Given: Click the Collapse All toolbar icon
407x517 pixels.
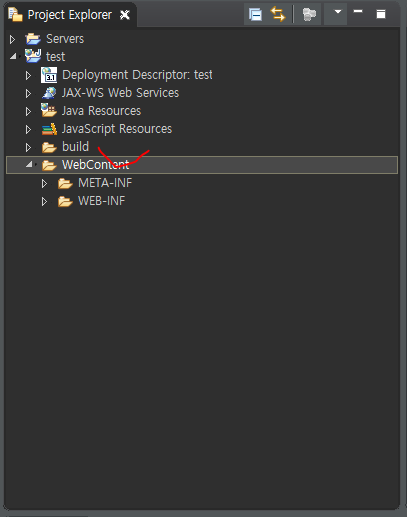Looking at the screenshot, I should tap(256, 15).
